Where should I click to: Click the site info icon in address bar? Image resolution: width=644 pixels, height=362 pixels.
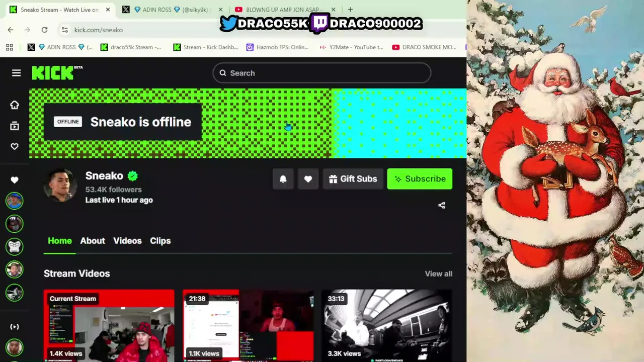[x=65, y=30]
